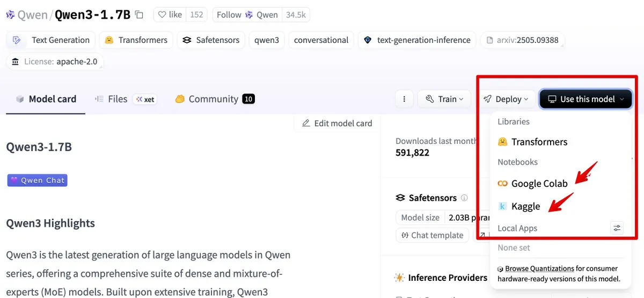Open the three-dot more options menu

(404, 99)
